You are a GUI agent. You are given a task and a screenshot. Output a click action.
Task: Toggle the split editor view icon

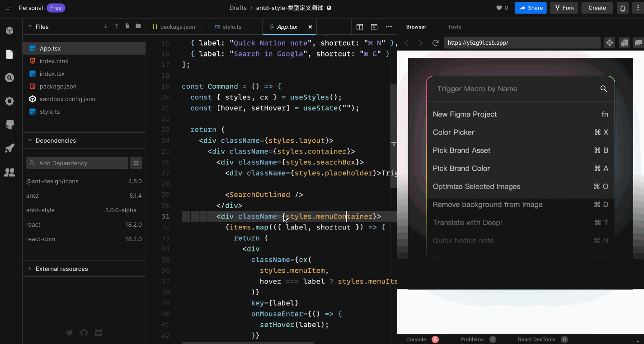click(359, 27)
